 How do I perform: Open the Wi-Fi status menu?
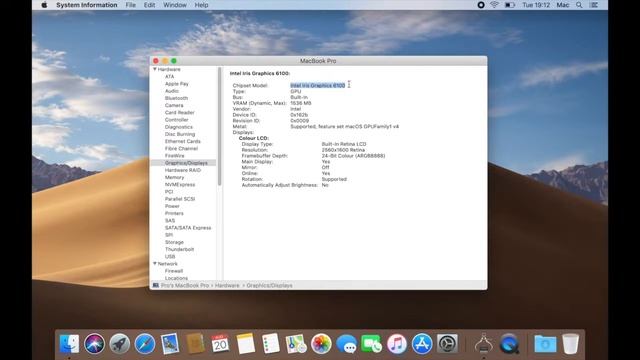click(494, 5)
